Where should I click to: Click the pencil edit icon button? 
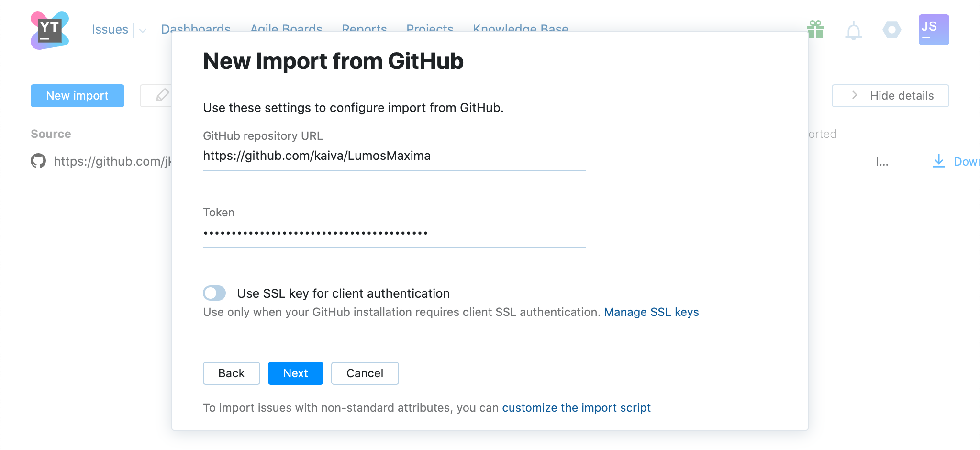(162, 95)
